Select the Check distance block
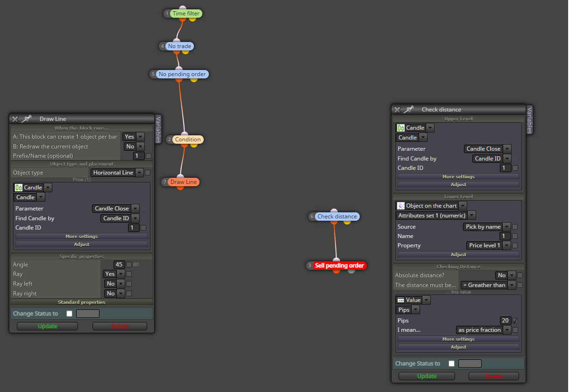Screen dimensions: 570x392 [x=337, y=217]
